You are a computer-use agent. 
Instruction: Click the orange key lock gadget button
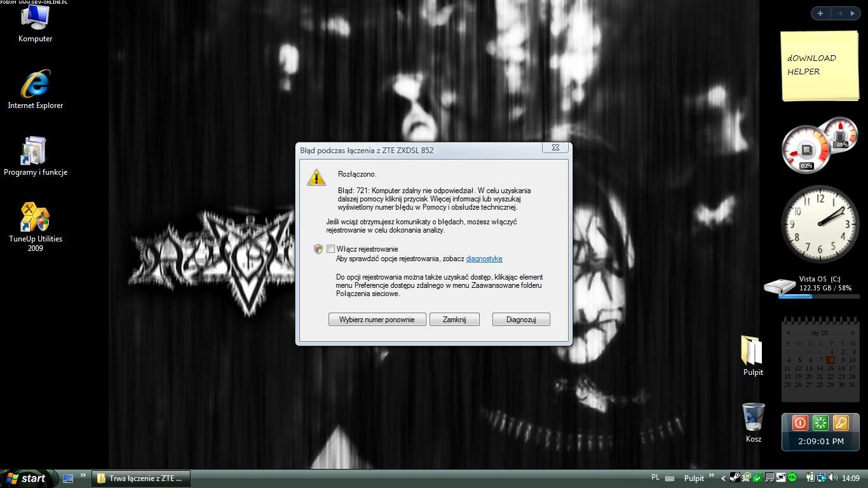point(840,423)
